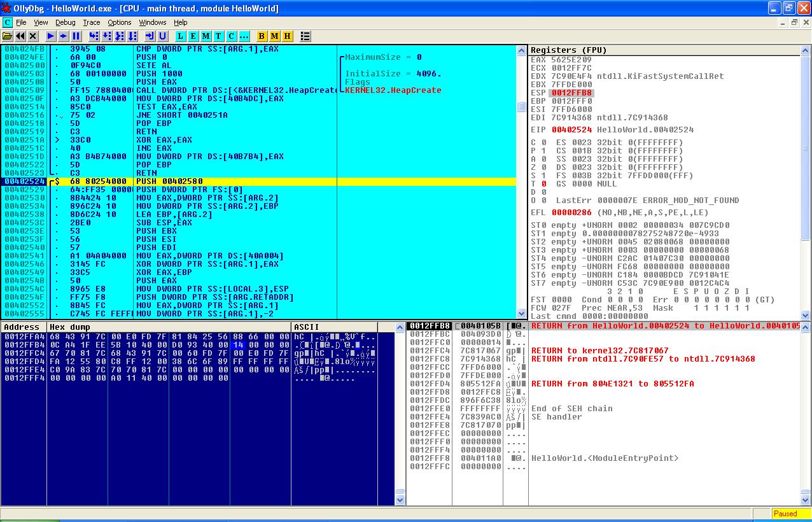Select the highlighted PUSH 00402580 instruction
Viewport: 812px width, 522px height.
[259, 181]
